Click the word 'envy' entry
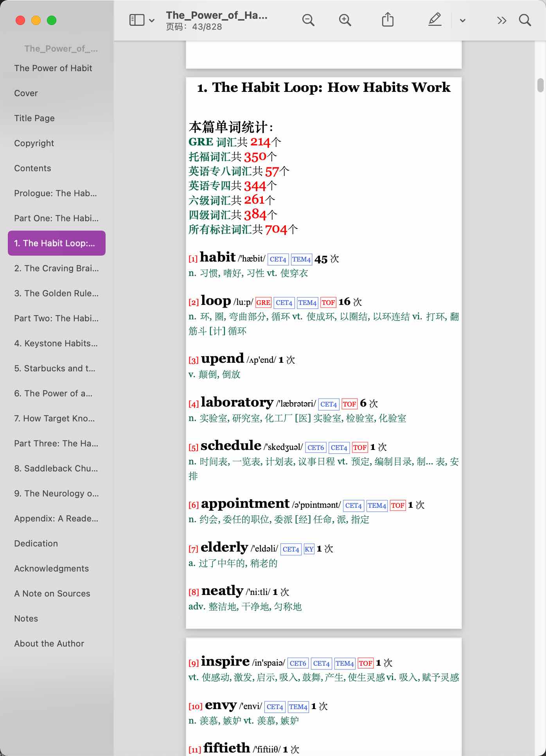 pos(221,705)
